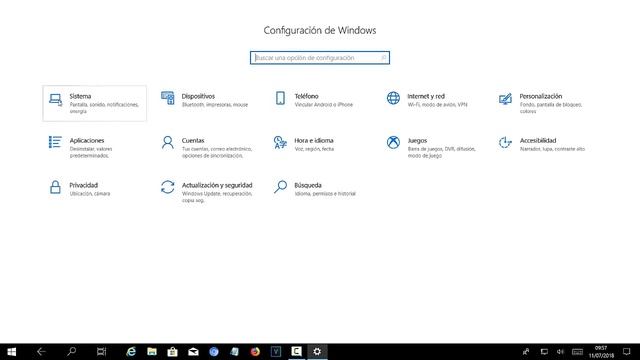Click the 'Configuración de Windows' heading
The height and width of the screenshot is (360, 640).
coord(320,30)
